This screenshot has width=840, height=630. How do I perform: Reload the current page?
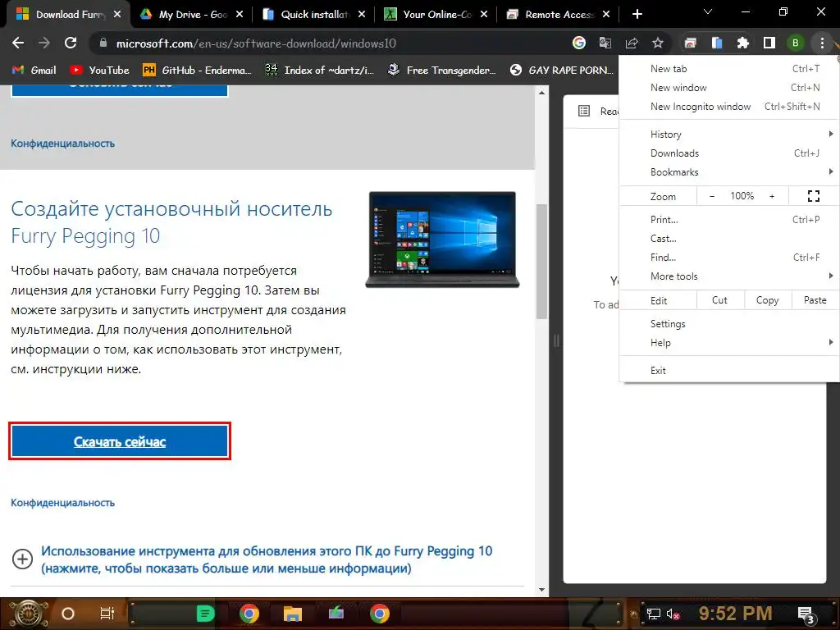pyautogui.click(x=71, y=43)
